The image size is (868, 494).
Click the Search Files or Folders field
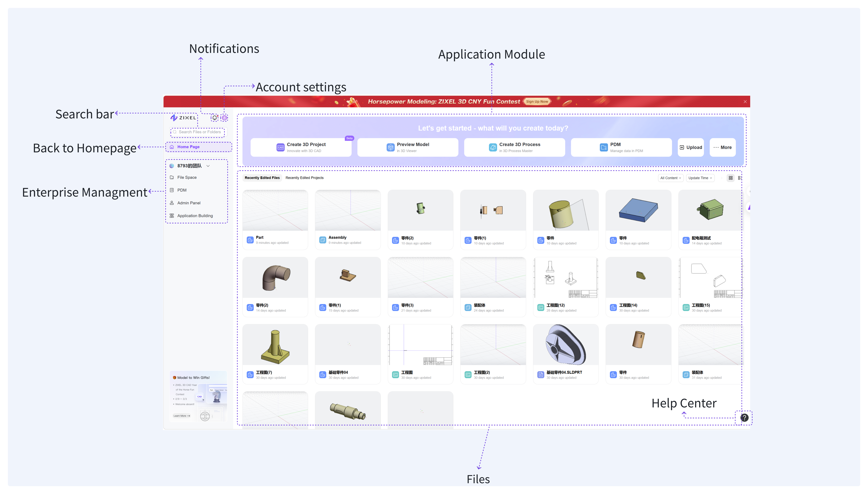pos(198,132)
